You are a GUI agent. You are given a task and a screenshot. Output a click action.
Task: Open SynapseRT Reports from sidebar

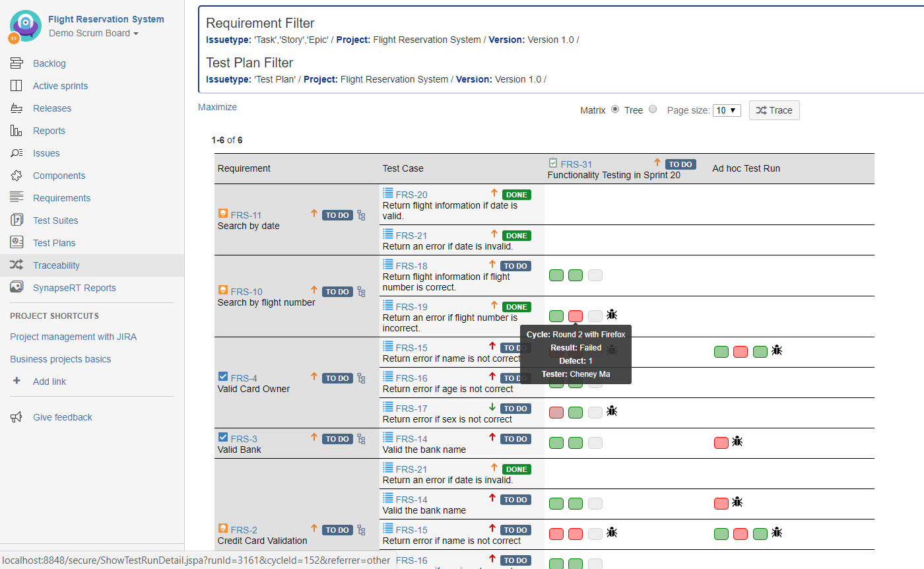[74, 288]
